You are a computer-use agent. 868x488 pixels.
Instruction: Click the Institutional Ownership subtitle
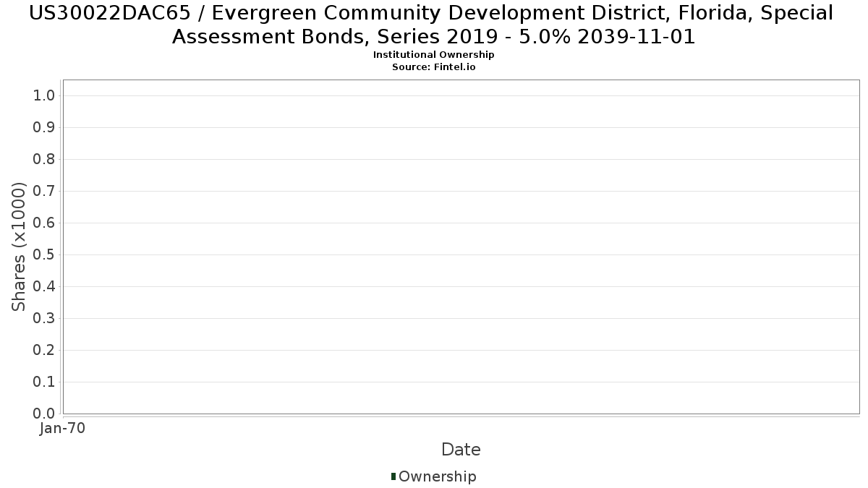pyautogui.click(x=433, y=55)
